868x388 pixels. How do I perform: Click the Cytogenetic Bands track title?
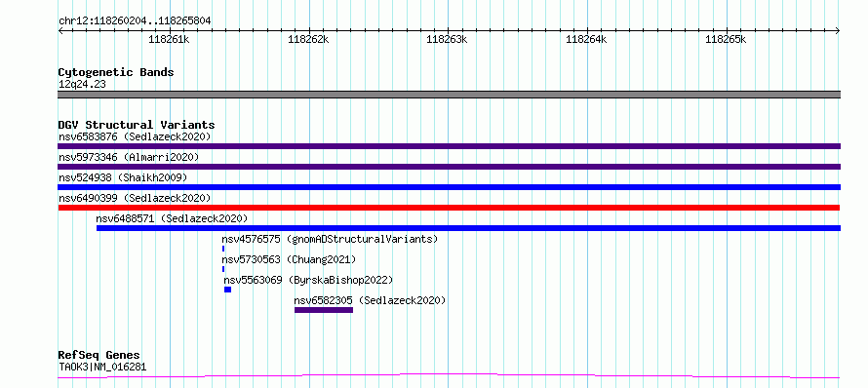(116, 72)
